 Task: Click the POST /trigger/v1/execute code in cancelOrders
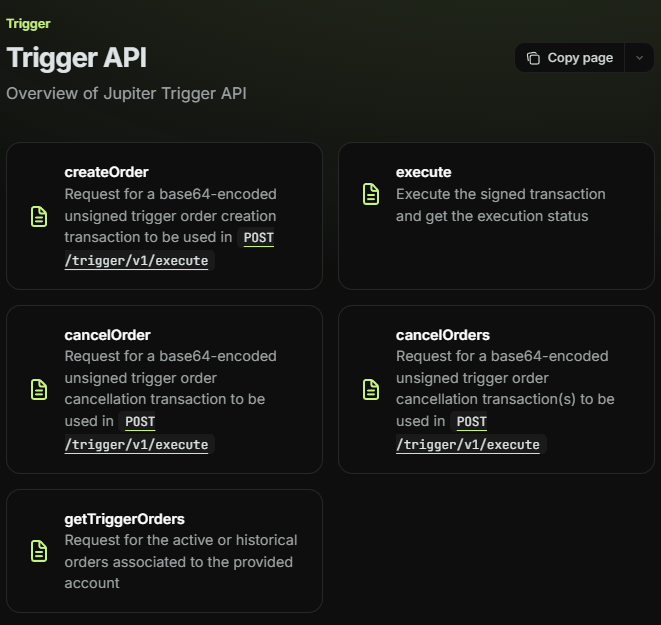[468, 444]
